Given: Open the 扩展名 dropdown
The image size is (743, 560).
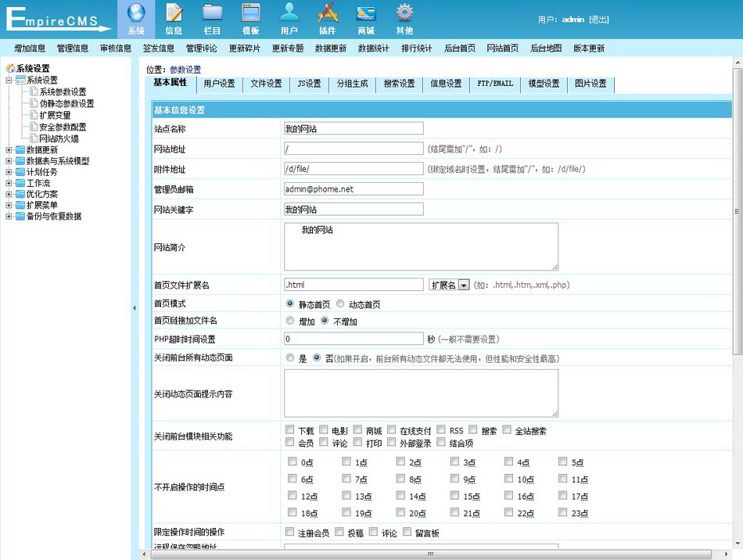Looking at the screenshot, I should [449, 285].
